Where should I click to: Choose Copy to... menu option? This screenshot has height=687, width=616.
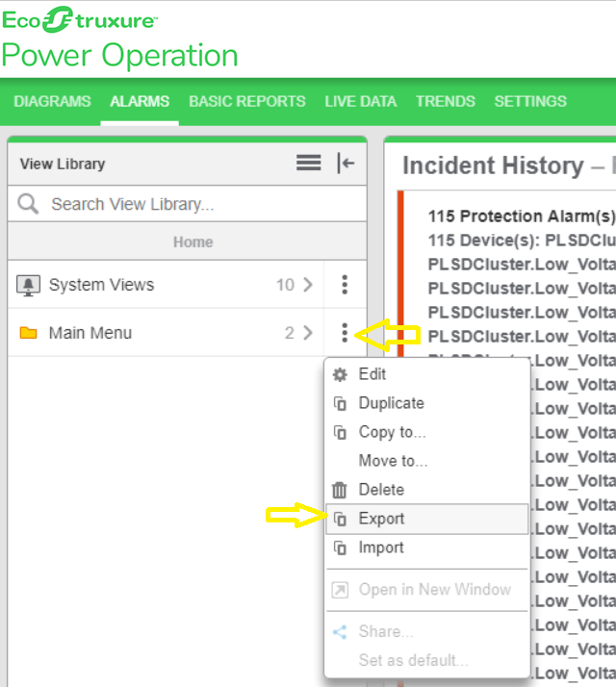point(392,432)
